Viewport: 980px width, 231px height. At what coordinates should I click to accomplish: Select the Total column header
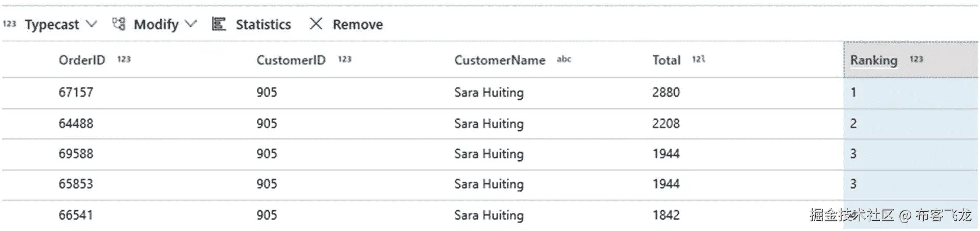click(666, 60)
